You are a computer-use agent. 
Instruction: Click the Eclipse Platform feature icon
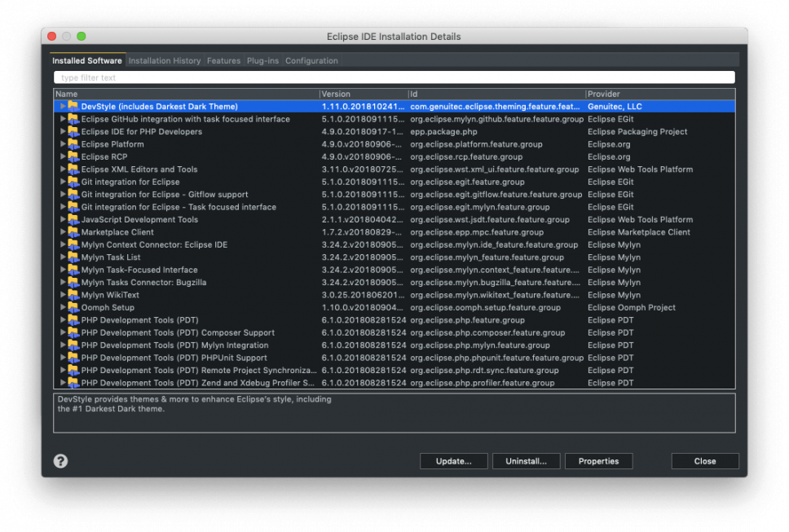pyautogui.click(x=73, y=144)
